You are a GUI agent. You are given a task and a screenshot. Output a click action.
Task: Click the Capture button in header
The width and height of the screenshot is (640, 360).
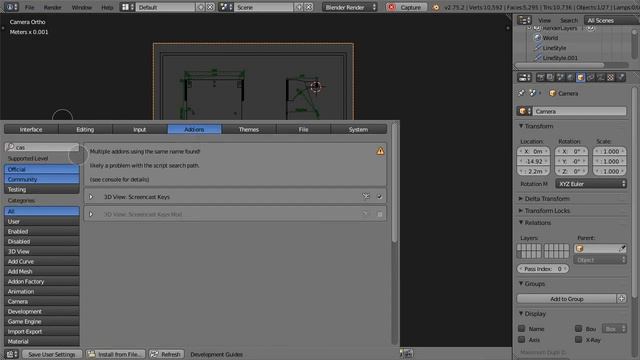click(406, 7)
